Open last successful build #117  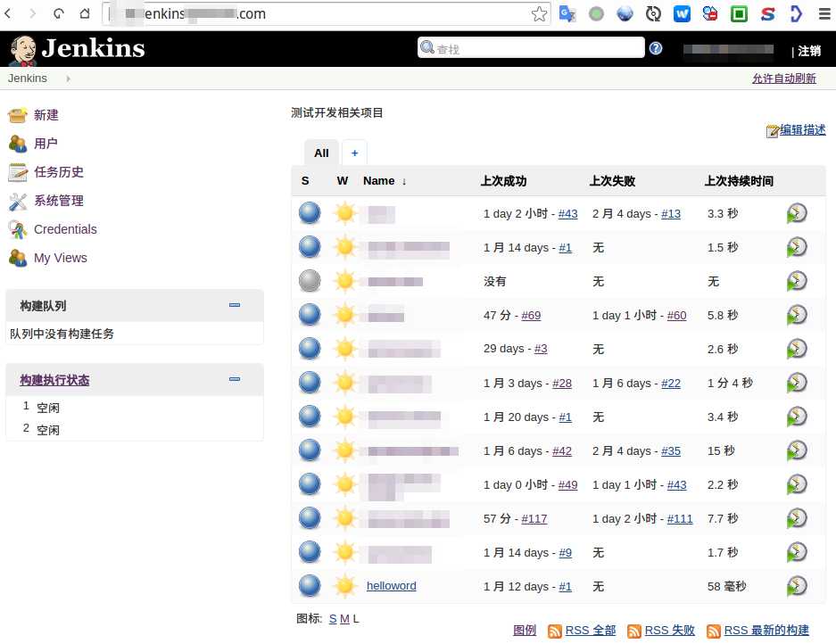534,519
